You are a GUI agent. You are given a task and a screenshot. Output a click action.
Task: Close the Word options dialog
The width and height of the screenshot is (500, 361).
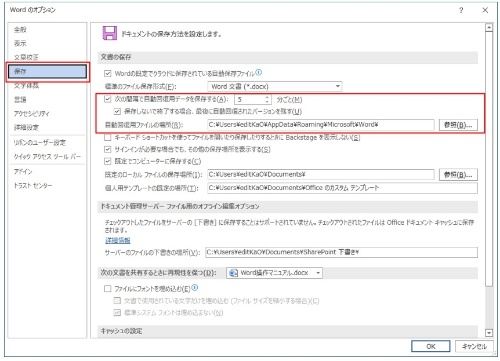(x=485, y=10)
